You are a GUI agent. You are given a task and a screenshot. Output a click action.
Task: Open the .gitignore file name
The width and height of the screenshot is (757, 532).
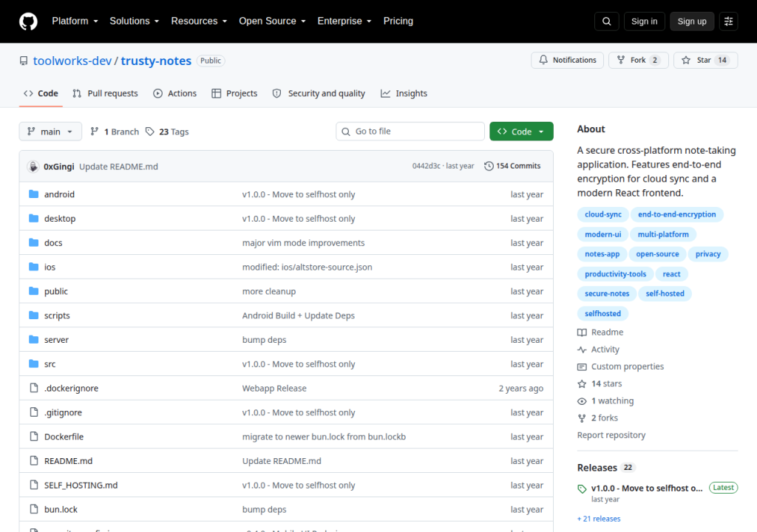[64, 413]
